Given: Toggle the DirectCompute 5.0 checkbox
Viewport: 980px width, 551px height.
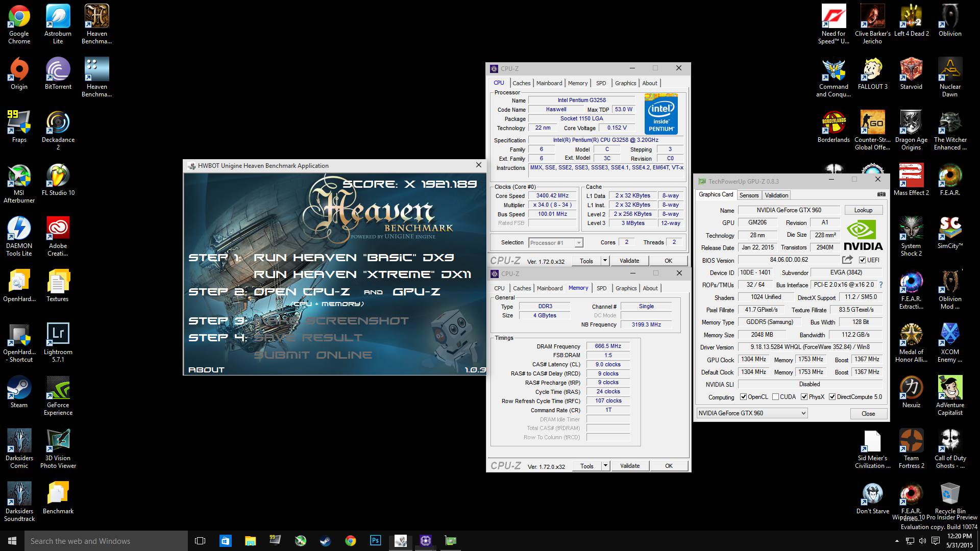Looking at the screenshot, I should (832, 397).
